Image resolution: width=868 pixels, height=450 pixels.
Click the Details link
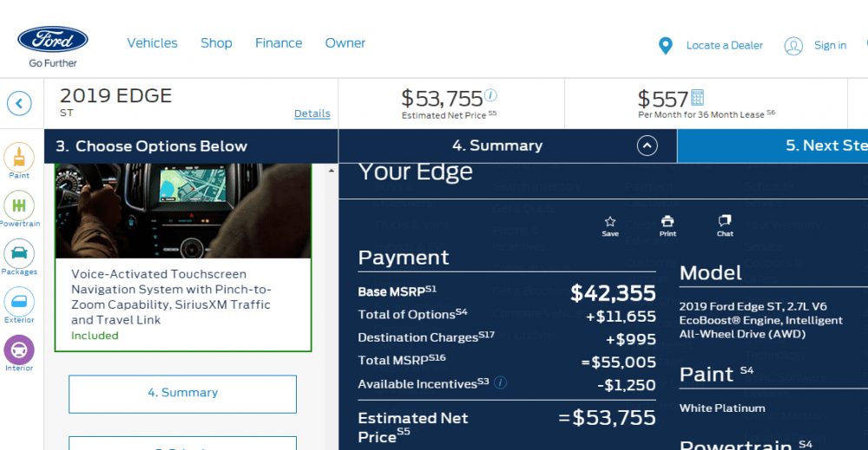pyautogui.click(x=312, y=114)
